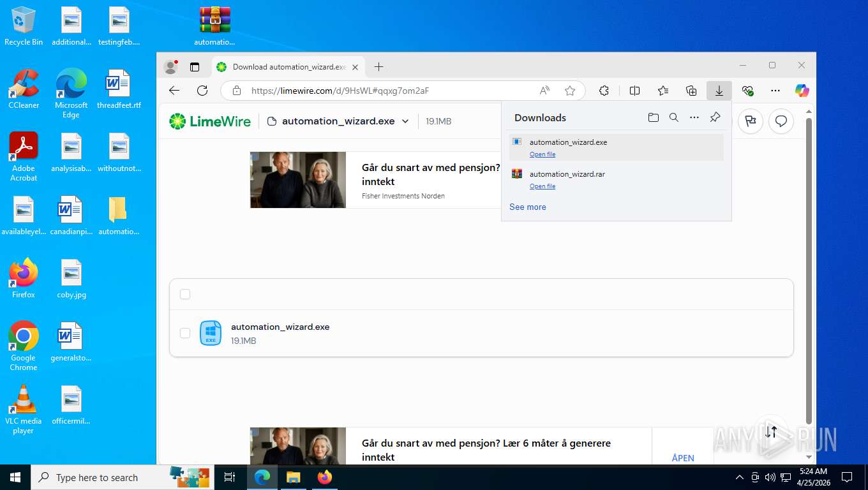
Task: Select coby.jpg desktop file
Action: [71, 279]
